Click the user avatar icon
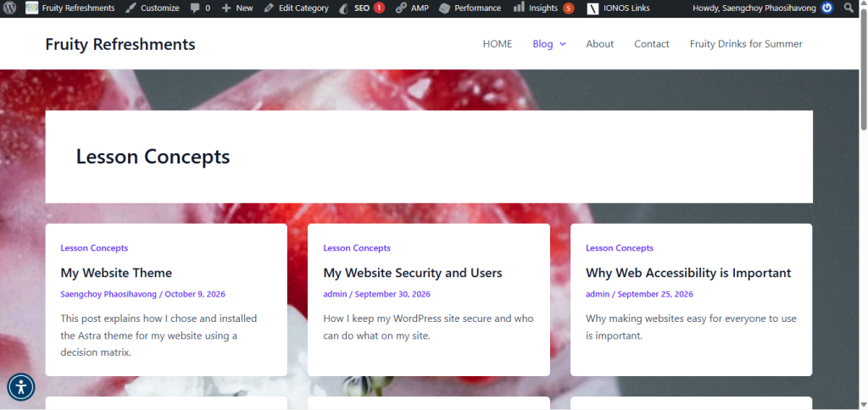 point(827,8)
